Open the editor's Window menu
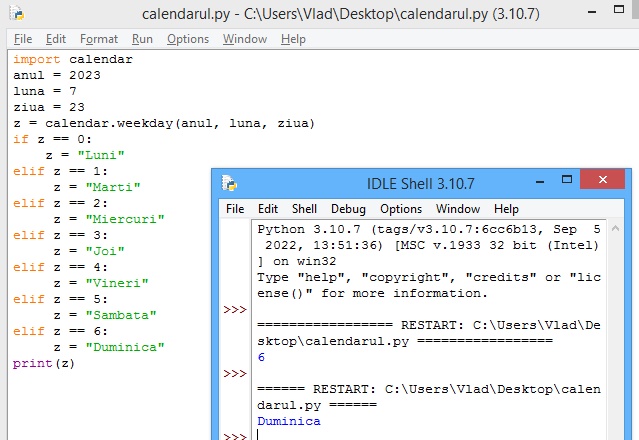 click(x=245, y=39)
